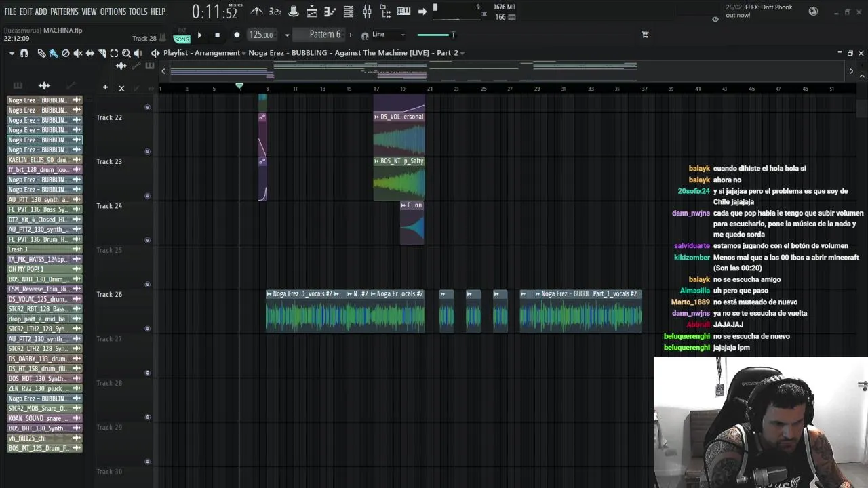Toggle typing keyboard to piano
Viewport: 868px width, 488px height.
[403, 12]
